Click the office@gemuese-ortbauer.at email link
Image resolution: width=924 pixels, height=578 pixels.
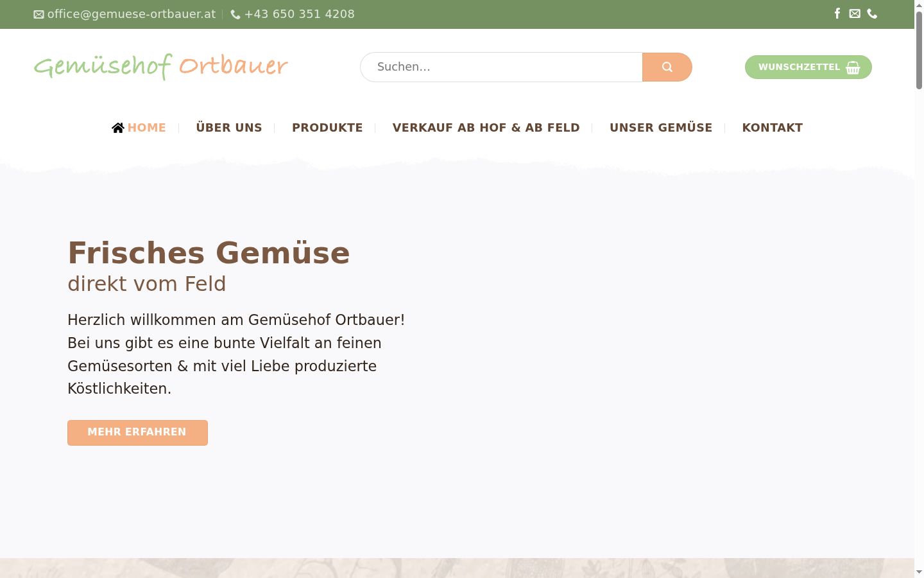point(132,14)
